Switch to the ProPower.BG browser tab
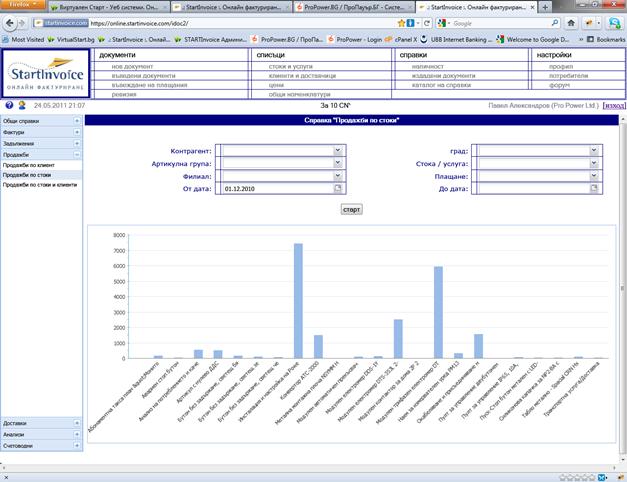The height and width of the screenshot is (482, 627). coord(353,7)
